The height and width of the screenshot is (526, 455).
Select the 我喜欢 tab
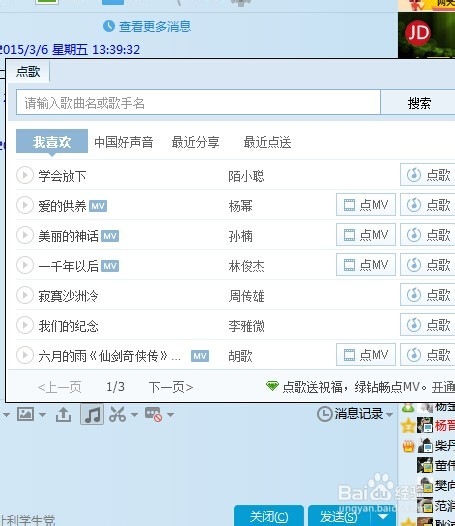click(52, 142)
